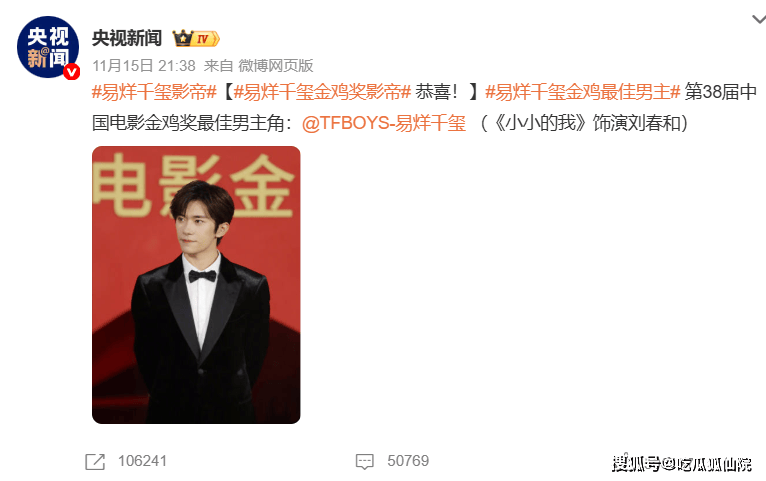
Task: Open hashtag #易烊千玺金鸡奖影帝#
Action: pos(322,92)
